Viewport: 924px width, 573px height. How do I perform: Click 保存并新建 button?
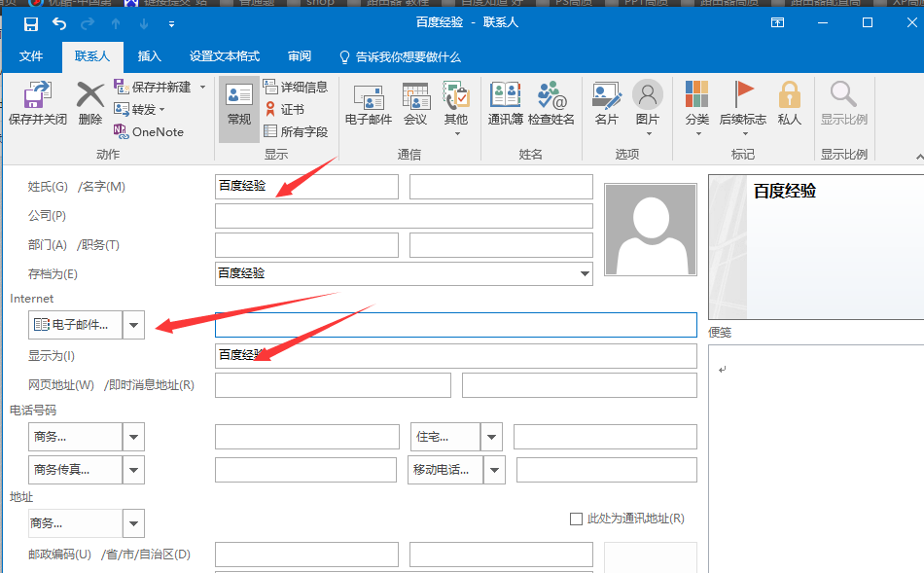(153, 88)
